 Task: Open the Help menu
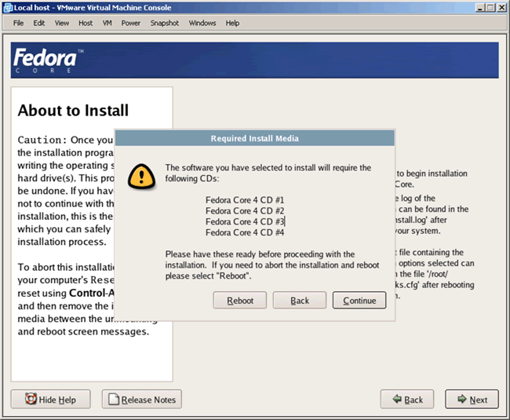(x=232, y=23)
